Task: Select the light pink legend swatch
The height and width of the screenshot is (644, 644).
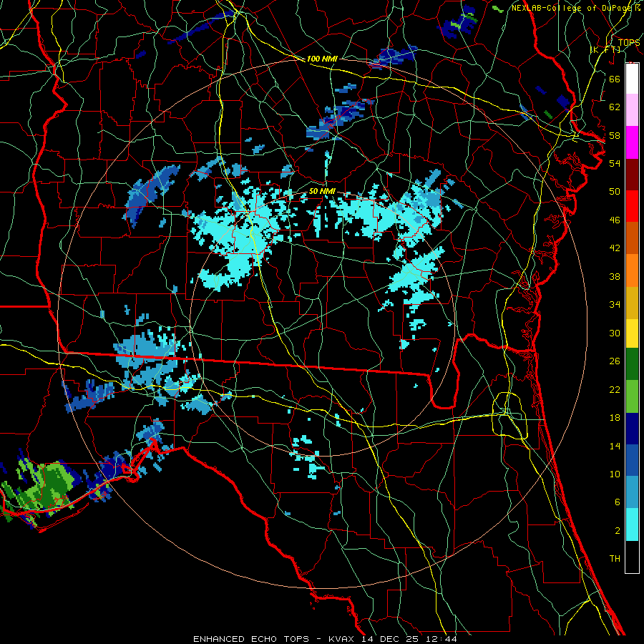Action: [x=632, y=109]
